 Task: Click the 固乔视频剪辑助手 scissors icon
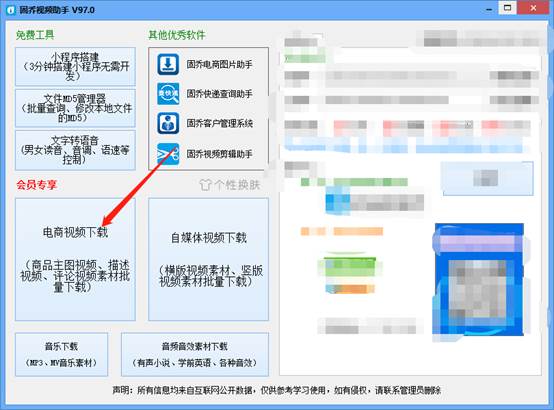tap(168, 154)
